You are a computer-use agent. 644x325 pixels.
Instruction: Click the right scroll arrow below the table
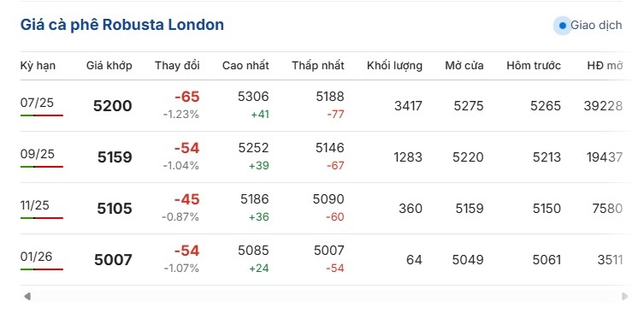pyautogui.click(x=625, y=296)
